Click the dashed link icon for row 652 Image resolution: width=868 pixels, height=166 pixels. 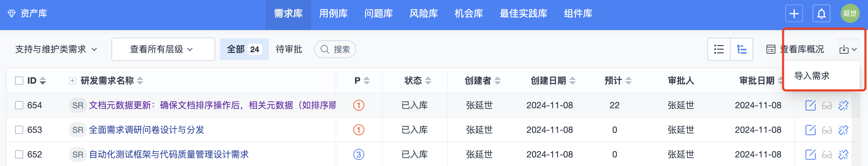843,154
